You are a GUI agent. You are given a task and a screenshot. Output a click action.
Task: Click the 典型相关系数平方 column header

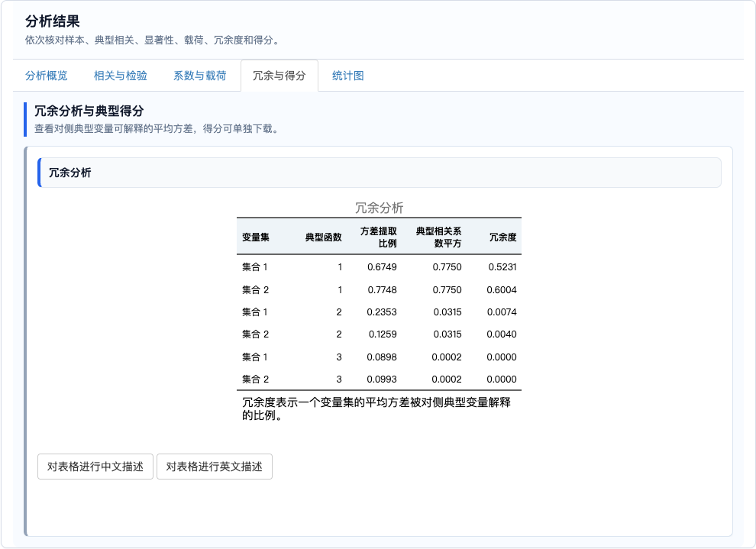click(439, 237)
